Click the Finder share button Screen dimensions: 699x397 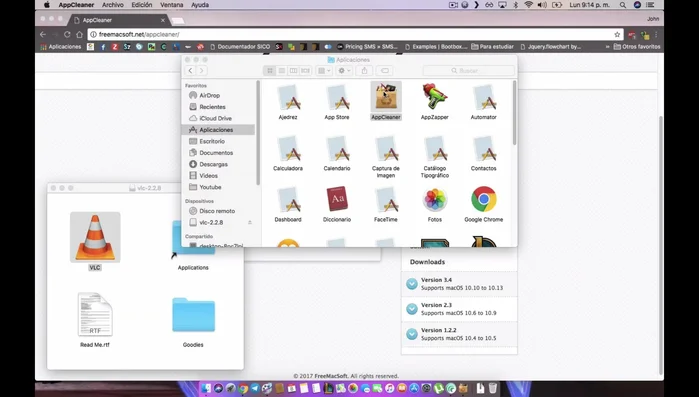click(364, 70)
